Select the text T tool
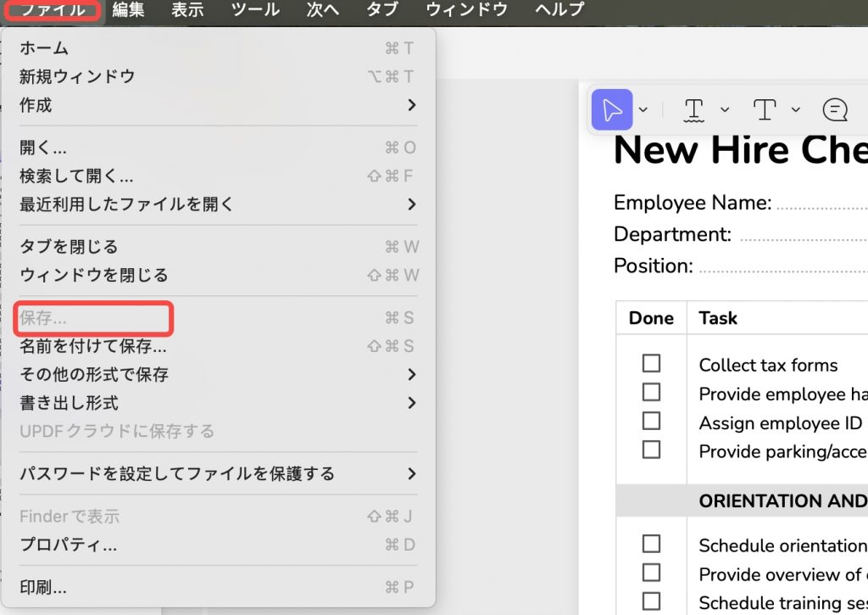Screen dimensions: 868x615 coord(765,109)
